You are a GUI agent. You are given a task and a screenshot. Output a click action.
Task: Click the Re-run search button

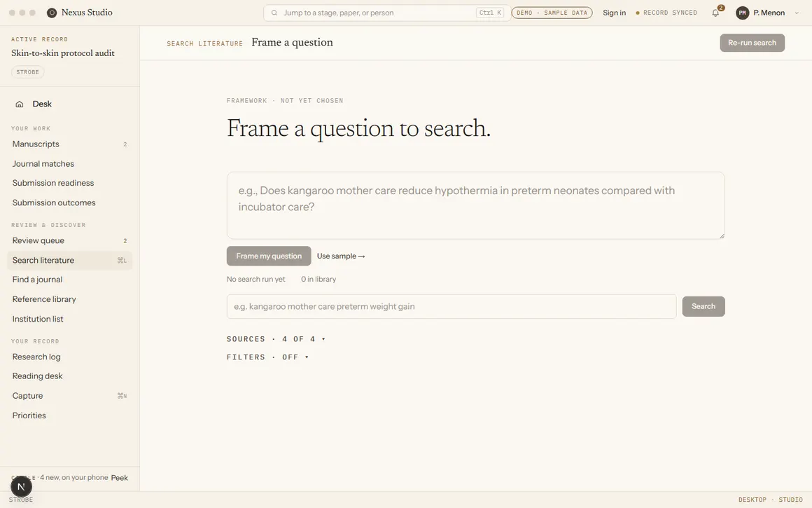pyautogui.click(x=752, y=43)
